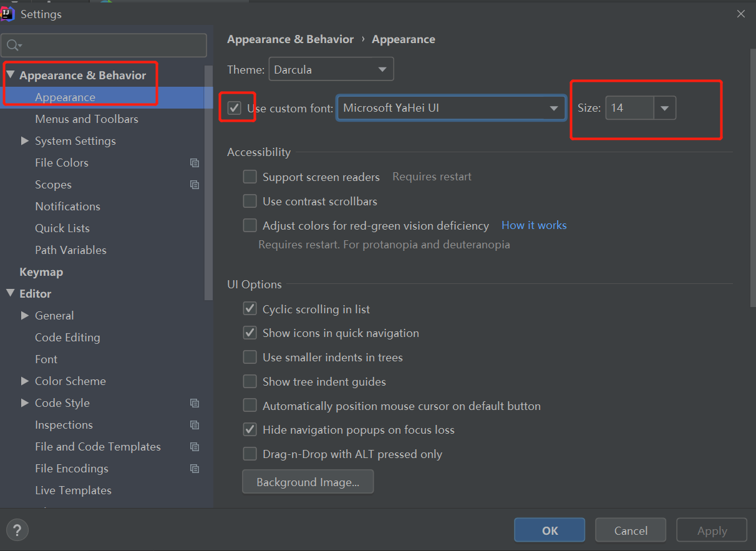Click the IntelliJ logo in the title bar
756x551 pixels.
coord(8,13)
